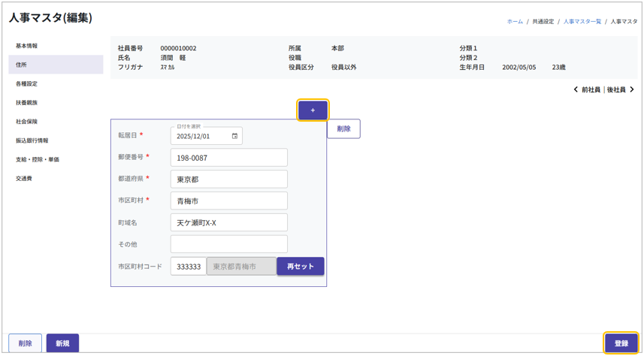Switch to 各種設定 section
The image size is (644, 356).
[x=27, y=83]
